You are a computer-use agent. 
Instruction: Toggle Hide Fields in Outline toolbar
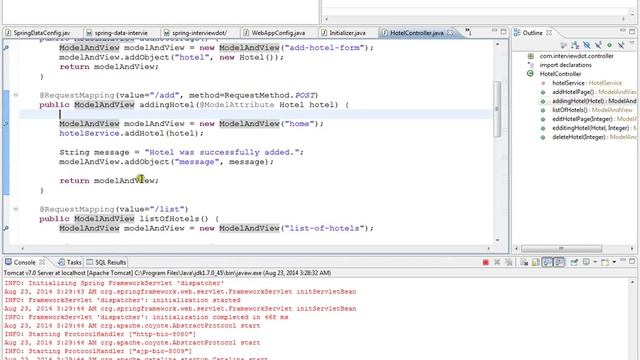point(587,45)
